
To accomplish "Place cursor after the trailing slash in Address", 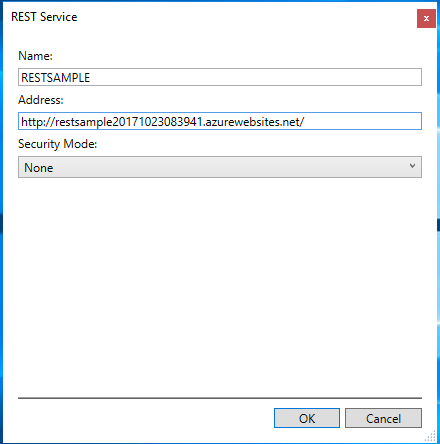I will 305,122.
